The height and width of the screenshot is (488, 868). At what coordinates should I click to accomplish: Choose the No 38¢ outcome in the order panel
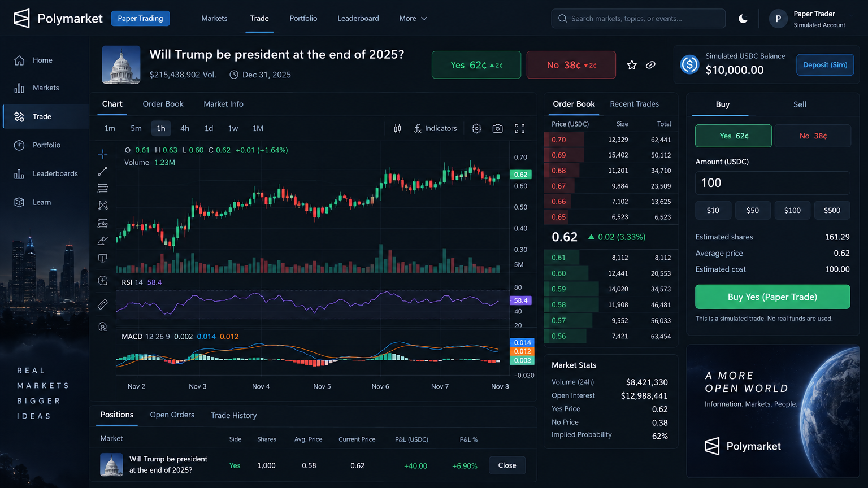point(813,136)
